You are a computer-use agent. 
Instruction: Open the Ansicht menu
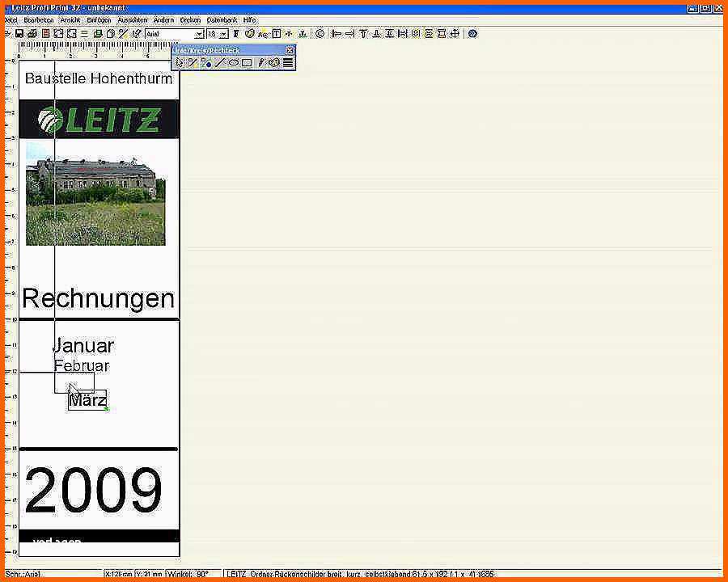point(70,20)
